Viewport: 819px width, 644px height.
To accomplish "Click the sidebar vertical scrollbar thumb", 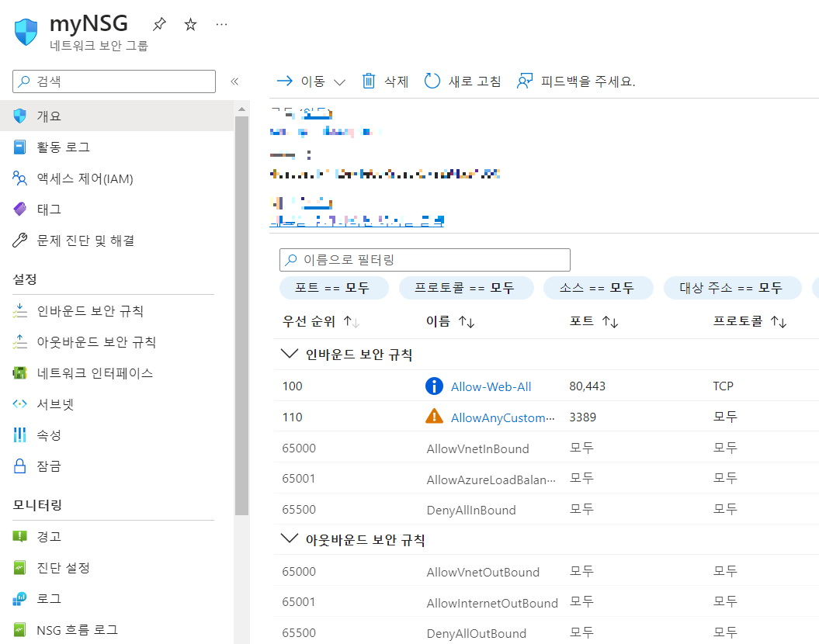I will [242, 316].
